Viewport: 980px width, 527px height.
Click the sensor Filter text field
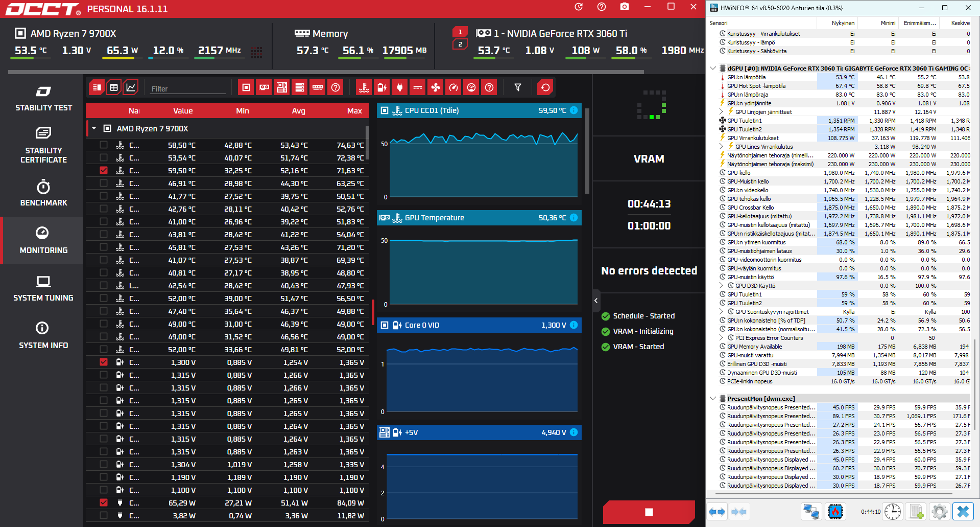[x=187, y=88]
